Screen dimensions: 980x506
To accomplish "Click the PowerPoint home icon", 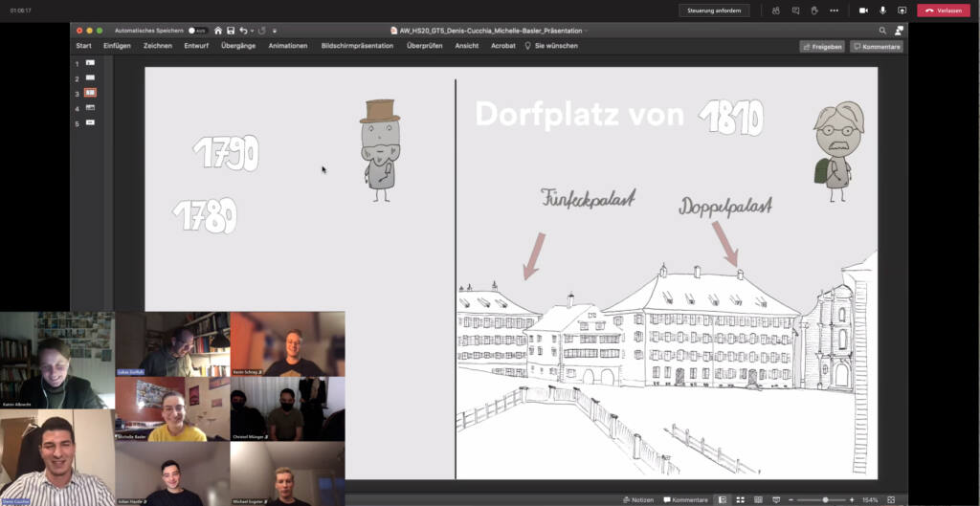I will [x=217, y=31].
